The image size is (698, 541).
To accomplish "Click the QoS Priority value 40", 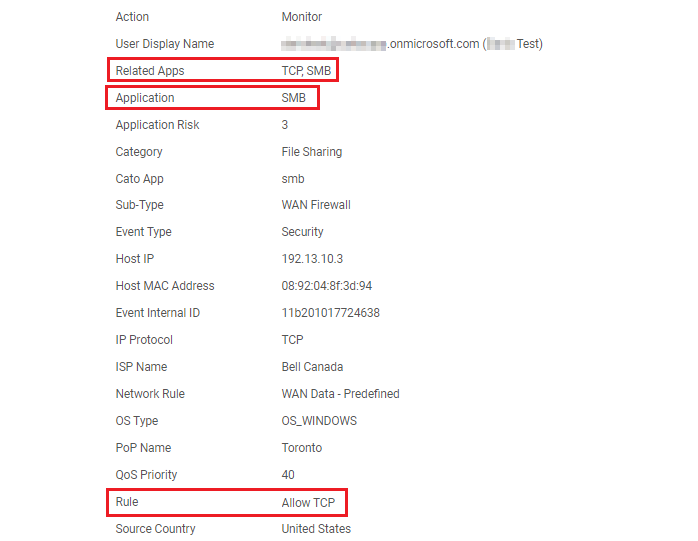I will coord(288,475).
